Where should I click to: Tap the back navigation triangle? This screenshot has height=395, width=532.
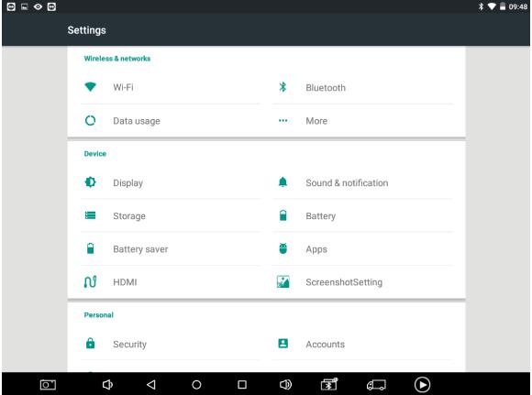pyautogui.click(x=151, y=385)
